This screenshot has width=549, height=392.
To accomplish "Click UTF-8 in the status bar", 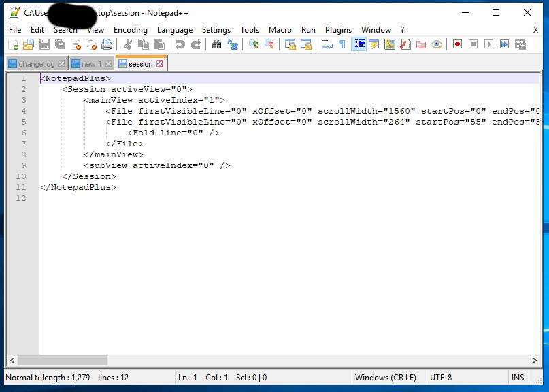I will [x=443, y=377].
